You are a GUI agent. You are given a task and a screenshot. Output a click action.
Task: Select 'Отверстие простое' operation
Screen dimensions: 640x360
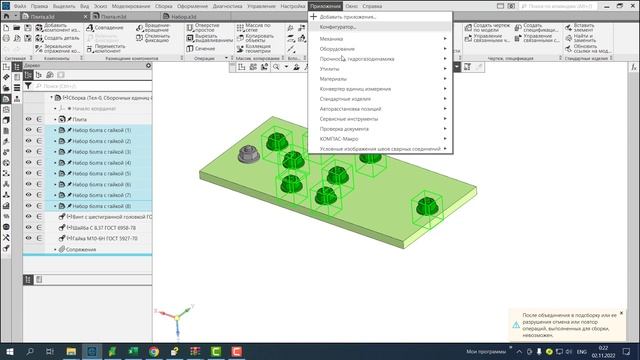[203, 28]
